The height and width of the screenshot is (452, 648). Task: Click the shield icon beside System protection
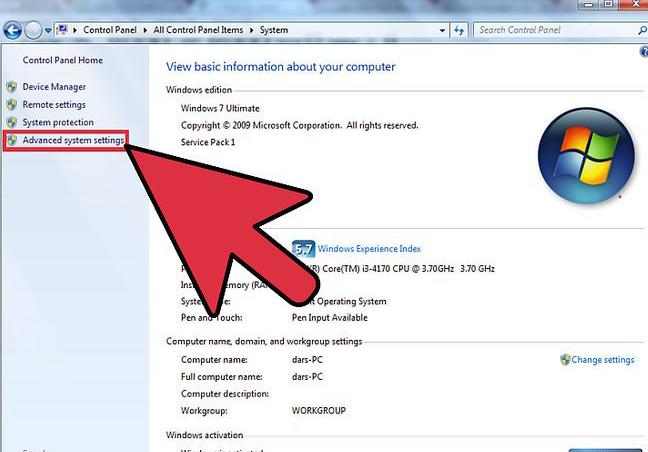click(x=12, y=122)
